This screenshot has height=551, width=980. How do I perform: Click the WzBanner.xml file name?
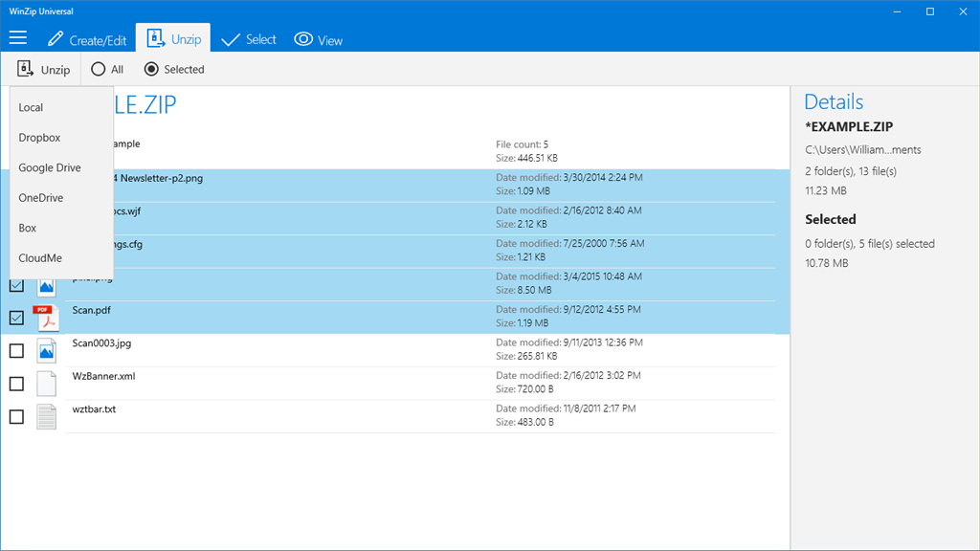[103, 376]
